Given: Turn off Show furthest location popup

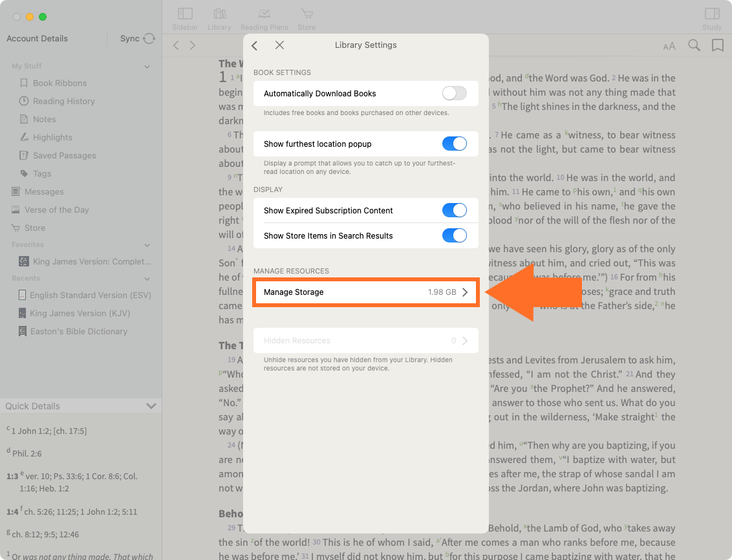Looking at the screenshot, I should [x=454, y=144].
